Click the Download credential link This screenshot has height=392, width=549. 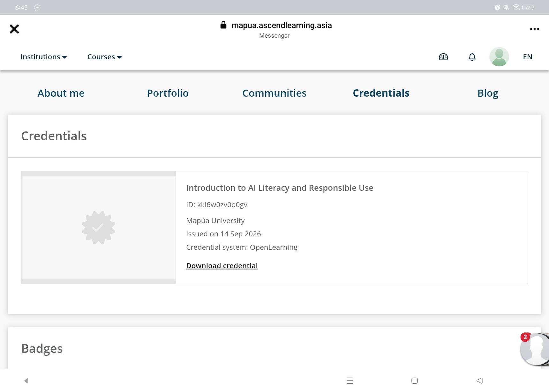point(222,266)
